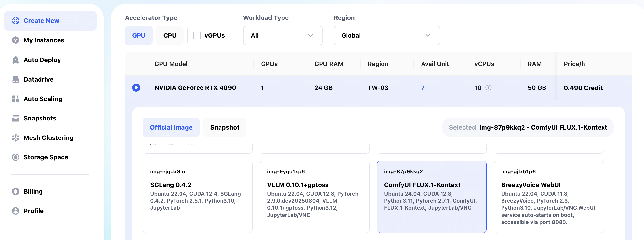644x240 pixels.
Task: Open the Region dropdown set to Global
Action: tap(386, 36)
